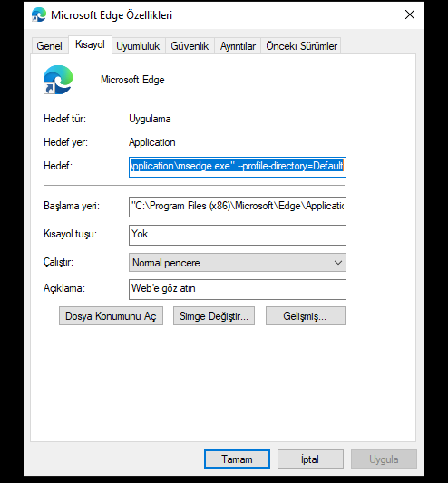Click the Açıklama field with Web'e göz atın
Screen dimensions: 448x483
point(238,289)
